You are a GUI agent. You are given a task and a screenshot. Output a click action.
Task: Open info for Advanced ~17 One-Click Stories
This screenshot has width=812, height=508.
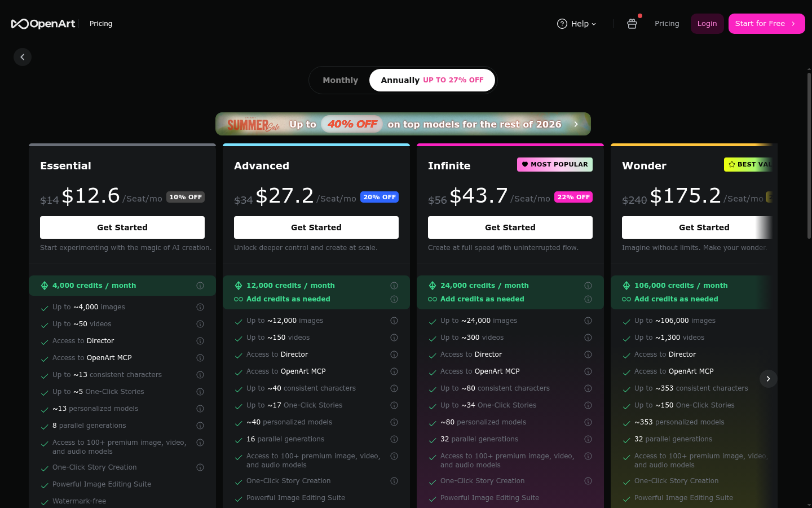pos(394,405)
